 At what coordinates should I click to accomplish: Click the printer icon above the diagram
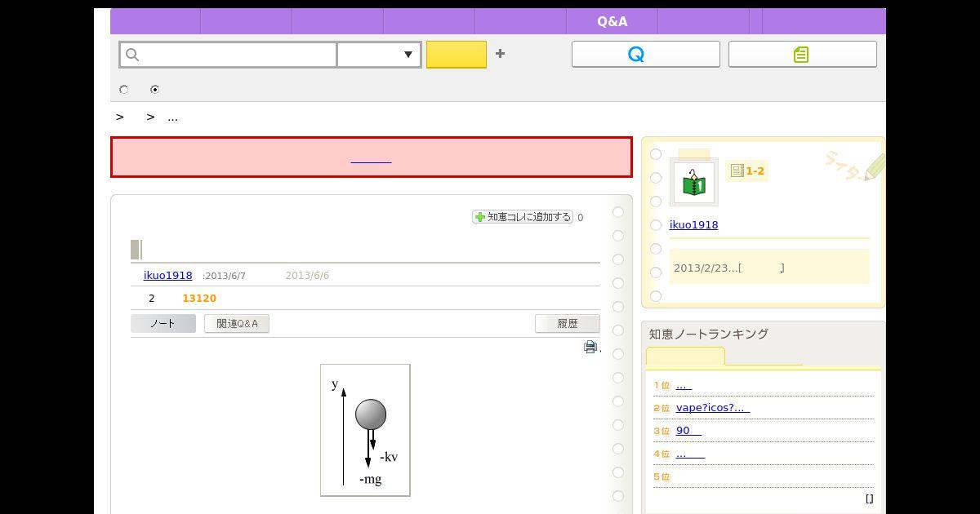pyautogui.click(x=590, y=347)
